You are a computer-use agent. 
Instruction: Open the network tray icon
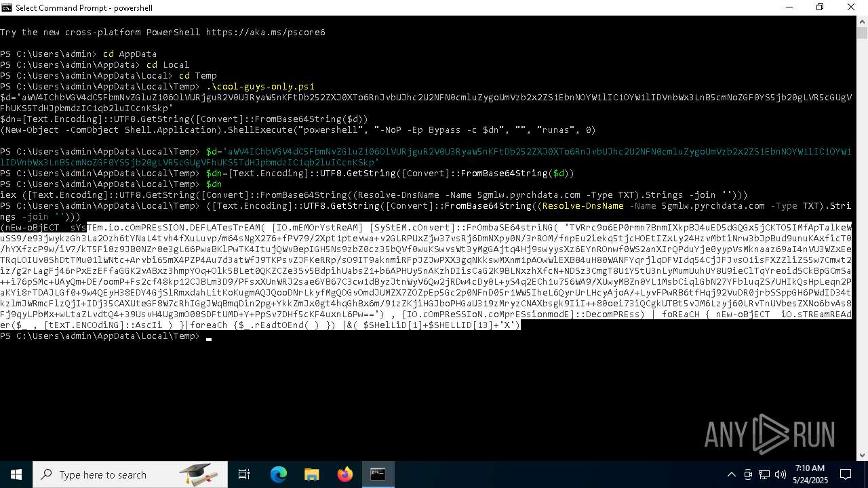764,474
